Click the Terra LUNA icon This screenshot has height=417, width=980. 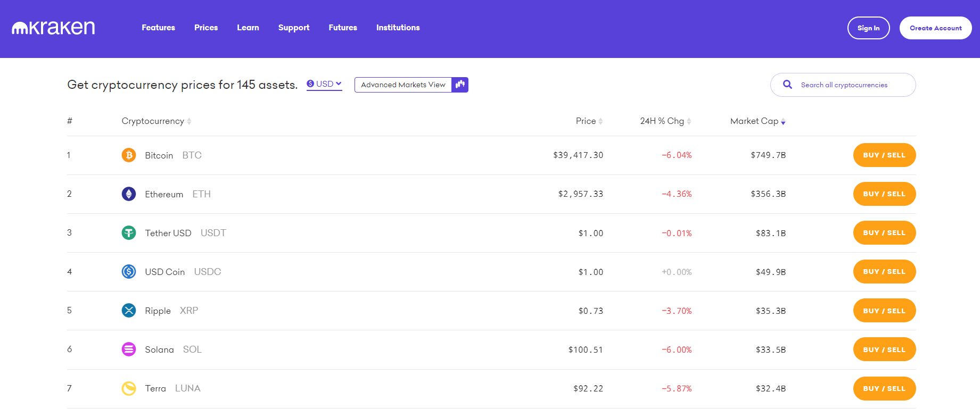click(x=129, y=388)
